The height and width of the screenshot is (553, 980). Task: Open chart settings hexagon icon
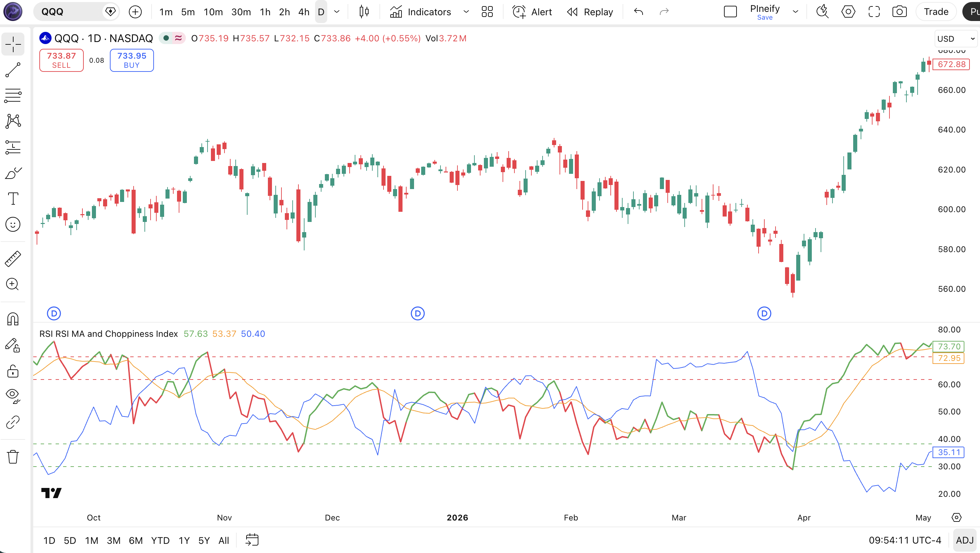tap(848, 12)
